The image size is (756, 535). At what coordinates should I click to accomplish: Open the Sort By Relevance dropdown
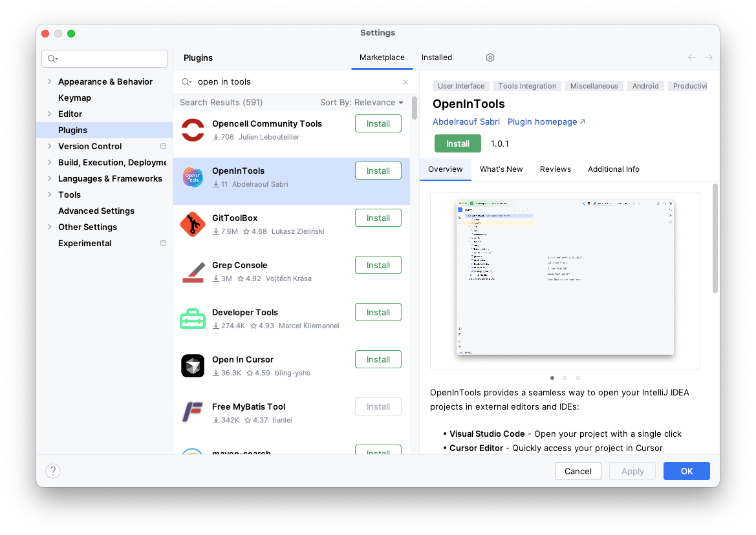pyautogui.click(x=362, y=102)
